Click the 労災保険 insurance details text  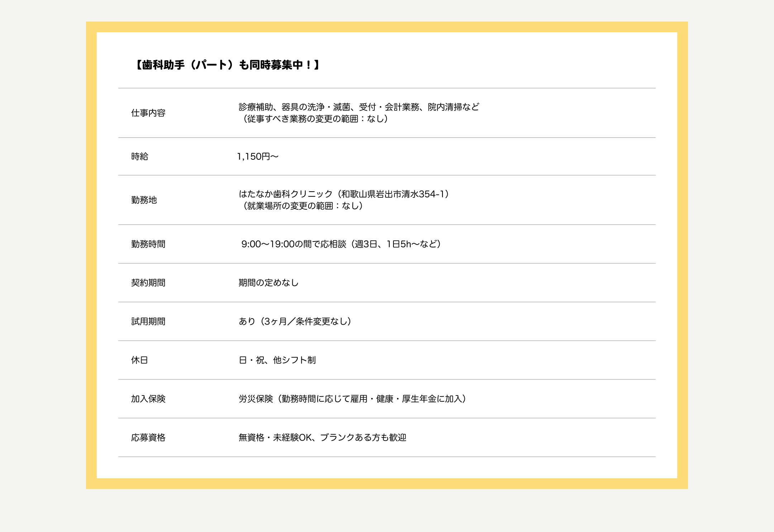click(353, 399)
